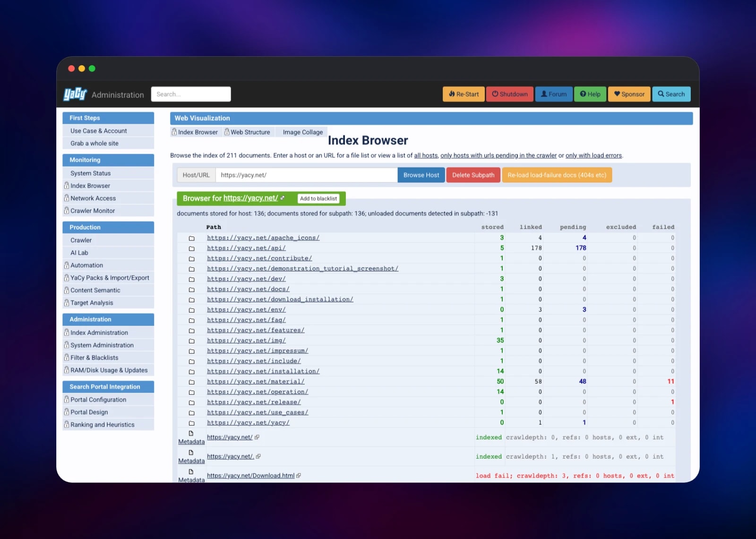The width and height of the screenshot is (756, 539).
Task: Open folder icon for use_cases row
Action: [191, 413]
